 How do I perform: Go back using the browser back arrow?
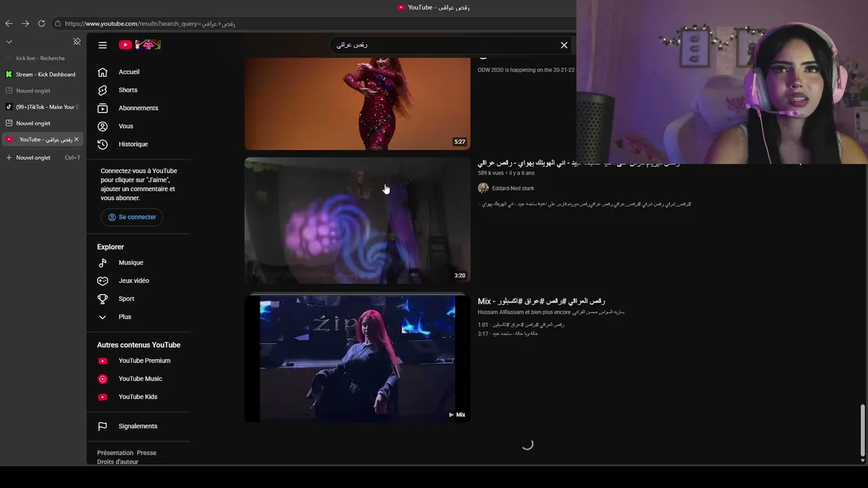tap(9, 24)
